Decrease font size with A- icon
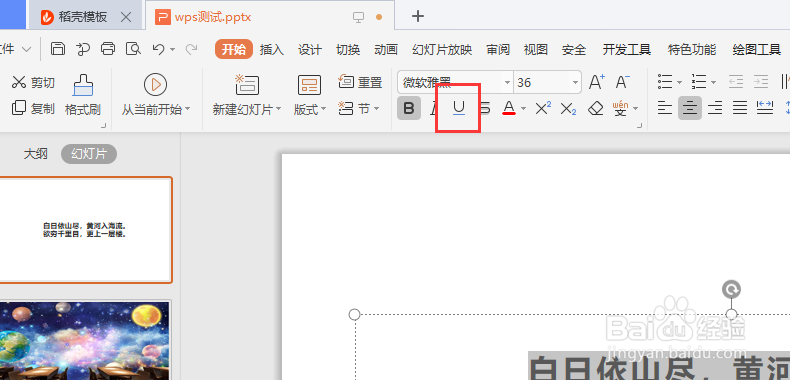This screenshot has height=380, width=790. point(623,82)
